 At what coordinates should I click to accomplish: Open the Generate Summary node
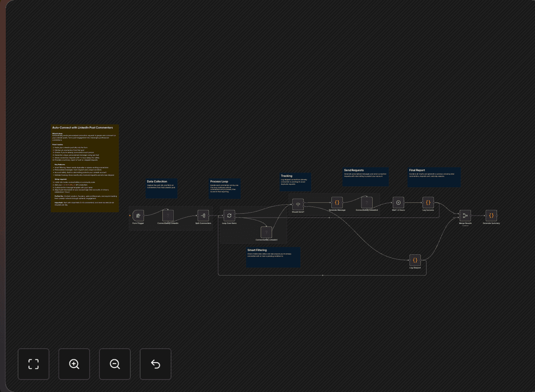pos(491,215)
